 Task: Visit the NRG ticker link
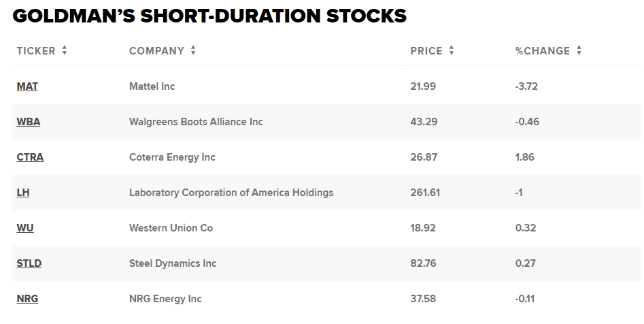(x=29, y=299)
